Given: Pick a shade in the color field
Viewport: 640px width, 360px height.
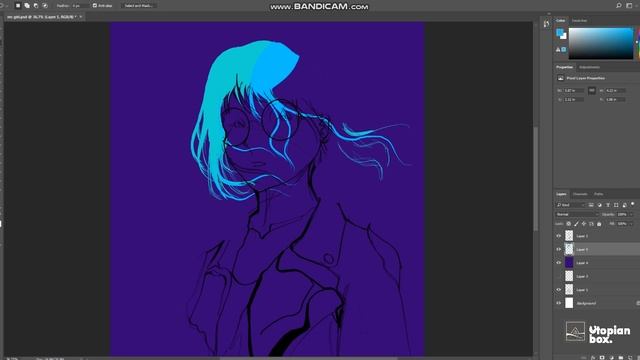Looking at the screenshot, I should pos(600,43).
